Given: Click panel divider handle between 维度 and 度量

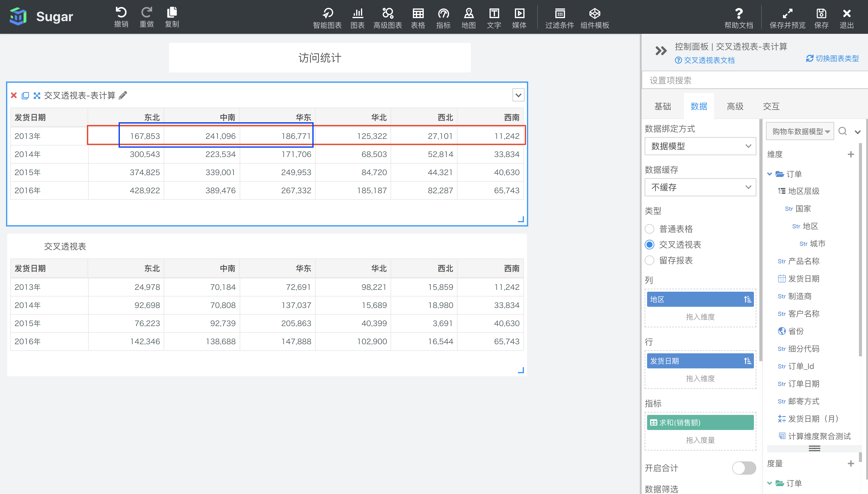Looking at the screenshot, I should (x=814, y=448).
